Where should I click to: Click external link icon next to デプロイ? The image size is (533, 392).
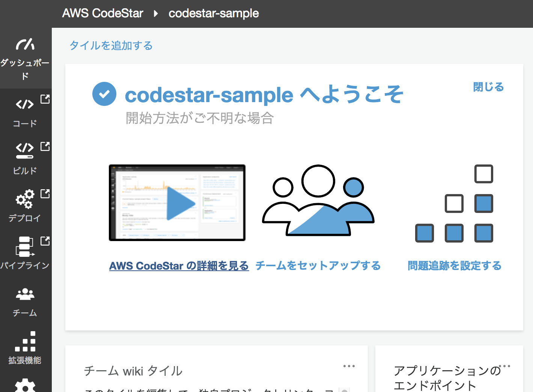[x=45, y=194]
